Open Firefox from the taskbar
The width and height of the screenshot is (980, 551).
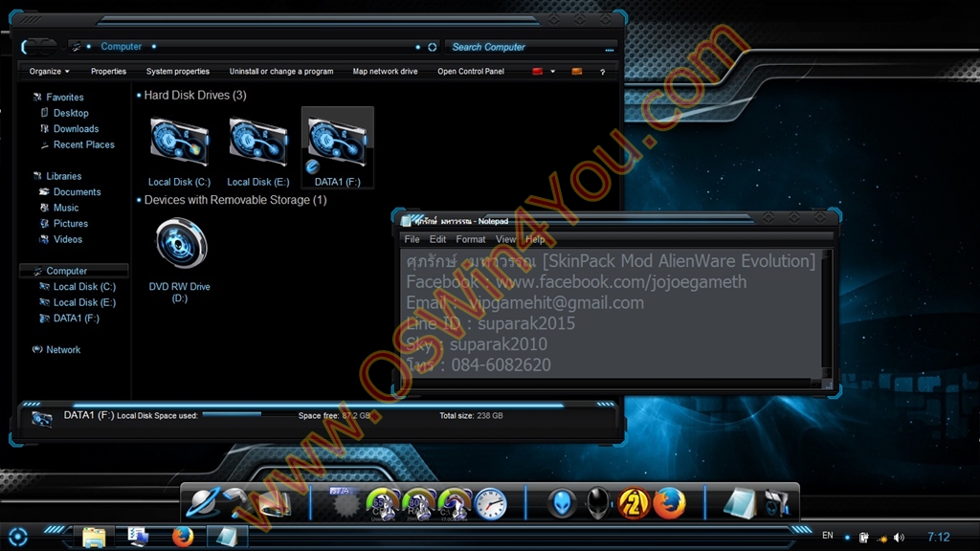[183, 537]
